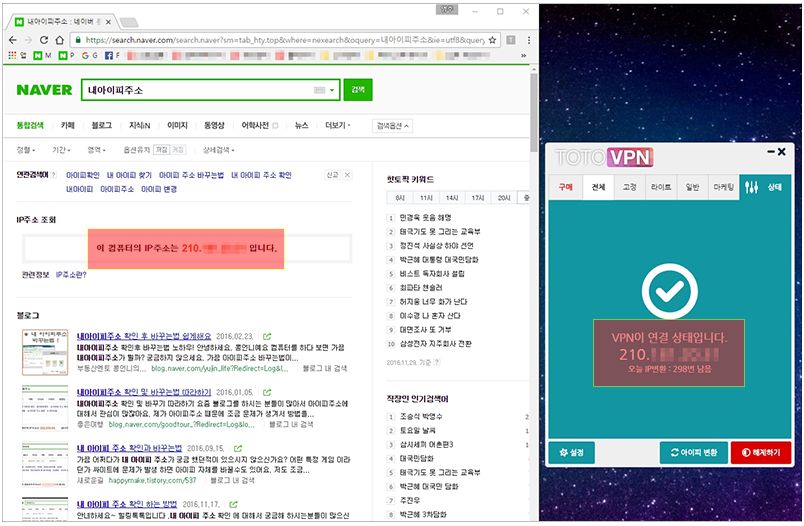804x526 pixels.
Task: Open the IP주소란? link
Action: (71, 275)
